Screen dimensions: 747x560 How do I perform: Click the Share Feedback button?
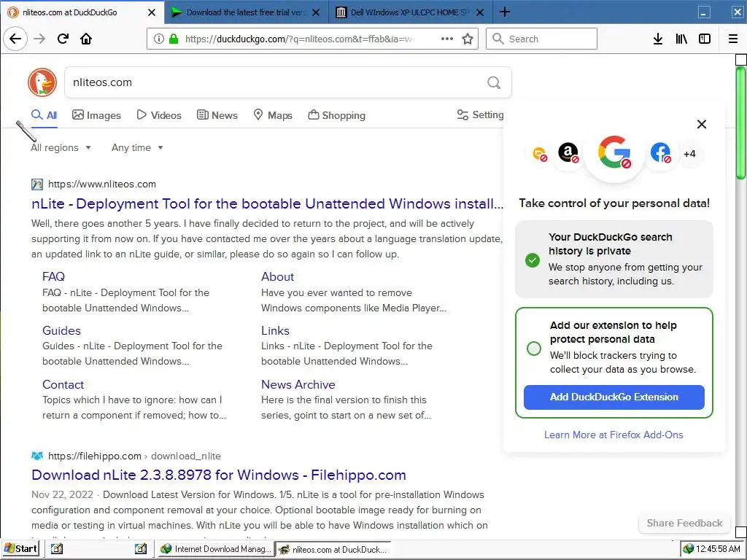tap(684, 523)
